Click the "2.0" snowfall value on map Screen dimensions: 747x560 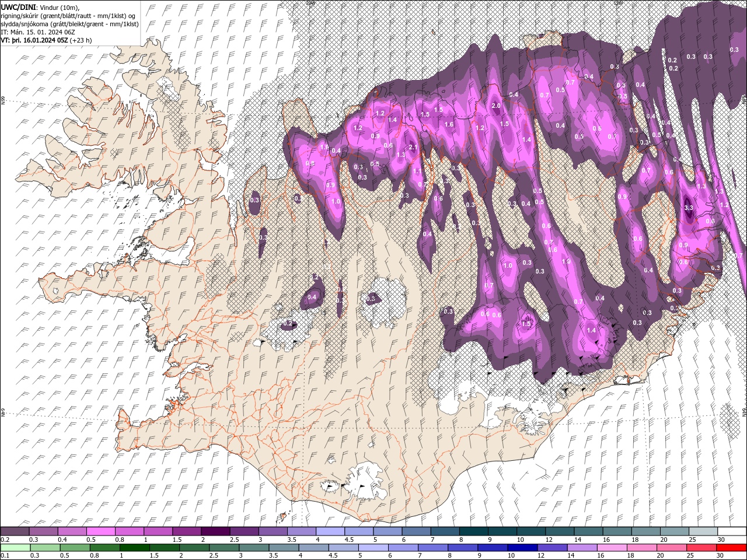497,106
